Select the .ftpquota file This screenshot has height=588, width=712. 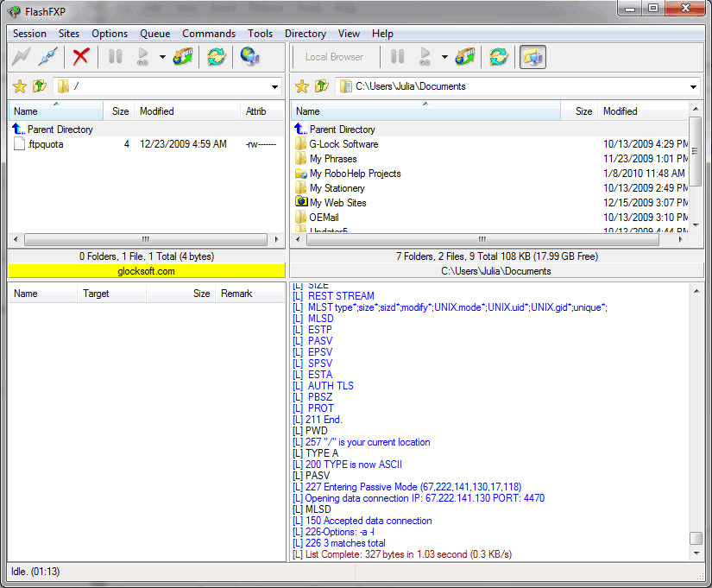45,144
